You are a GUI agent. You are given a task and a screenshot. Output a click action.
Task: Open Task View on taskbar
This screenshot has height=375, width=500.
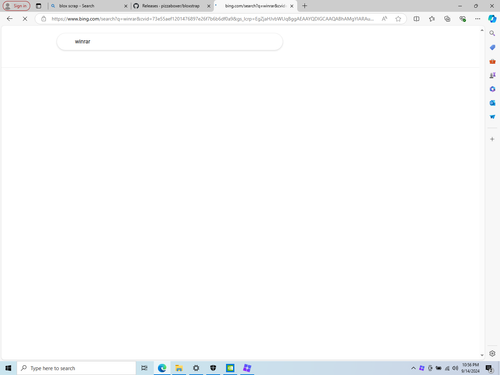pos(144,368)
